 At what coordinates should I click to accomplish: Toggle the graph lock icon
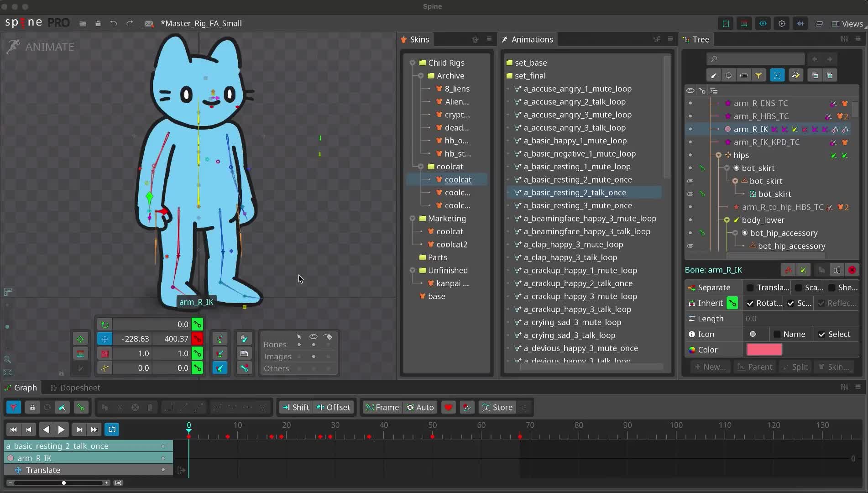point(32,407)
